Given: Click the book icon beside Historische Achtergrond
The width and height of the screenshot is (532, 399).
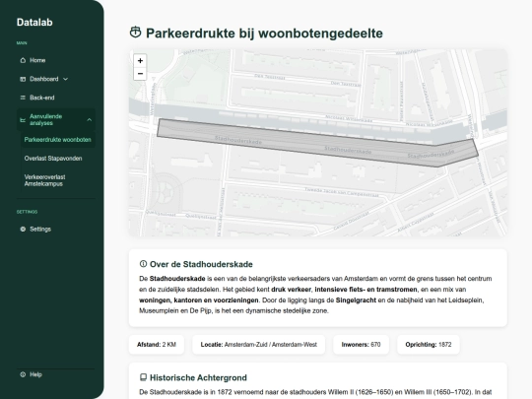Looking at the screenshot, I should [x=143, y=377].
